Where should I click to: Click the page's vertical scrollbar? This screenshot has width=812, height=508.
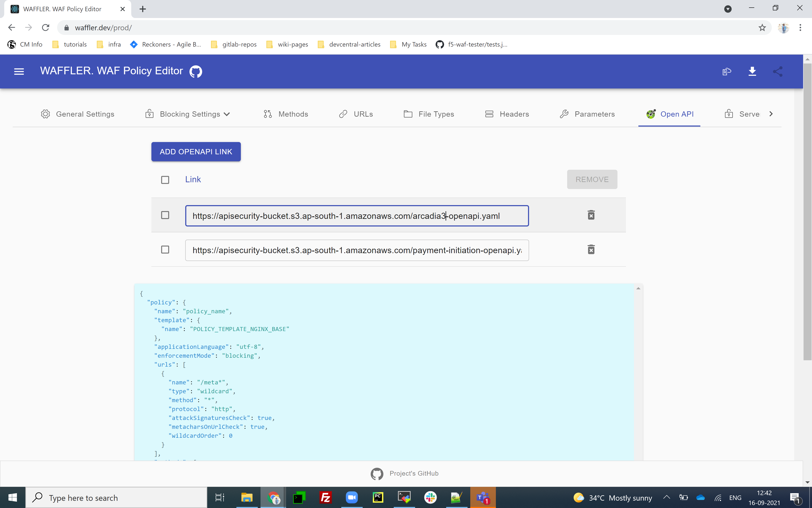[807, 212]
